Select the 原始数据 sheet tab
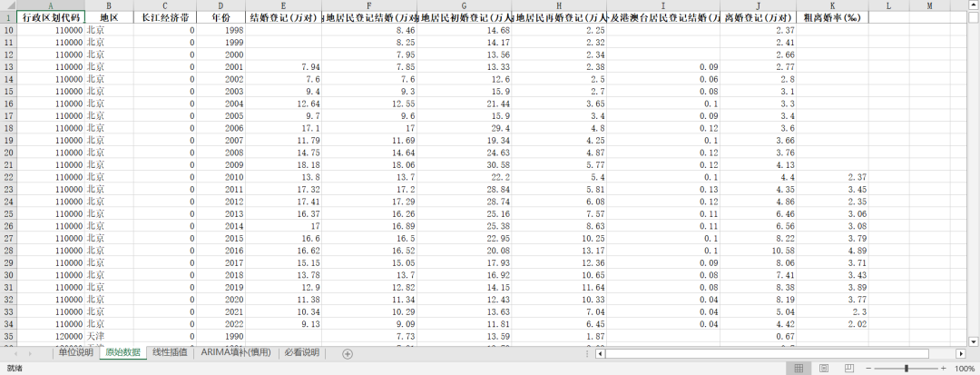 coord(122,352)
